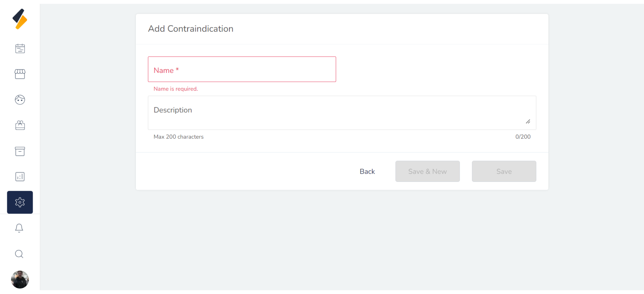644x294 pixels.
Task: Select the settings gear in sidebar
Action: click(x=20, y=202)
